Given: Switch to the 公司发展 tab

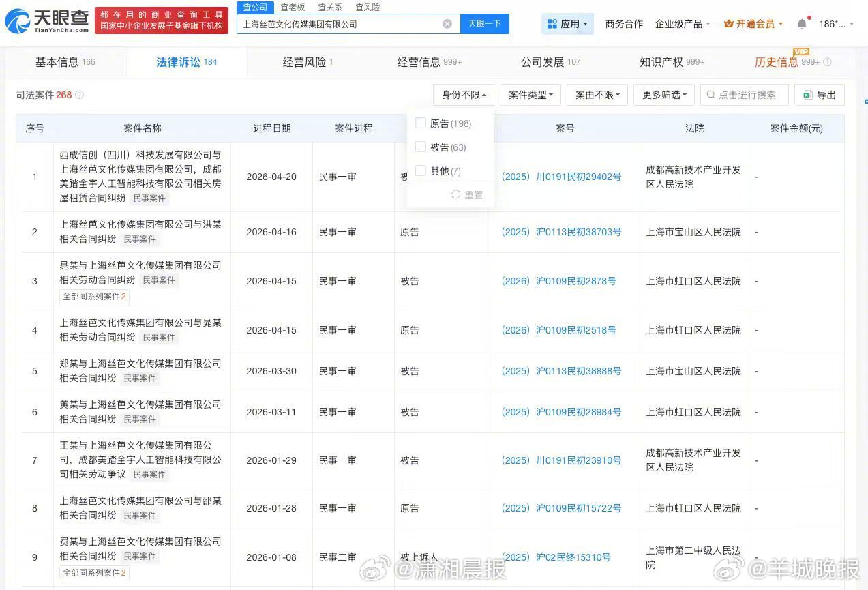Looking at the screenshot, I should click(x=550, y=62).
